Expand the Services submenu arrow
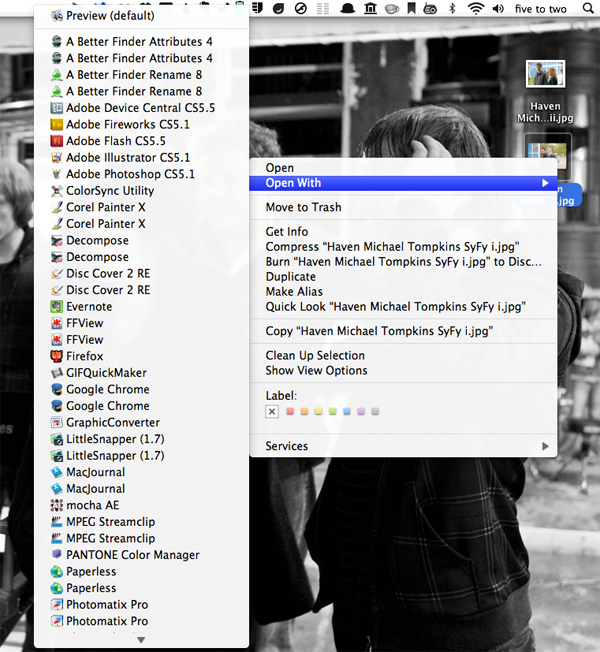The image size is (600, 652). (x=545, y=446)
